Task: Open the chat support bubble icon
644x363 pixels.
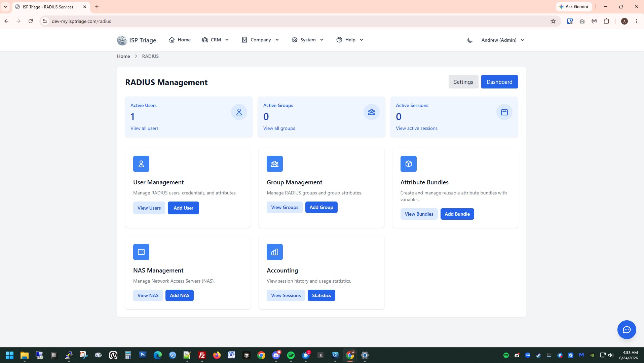Action: tap(627, 330)
